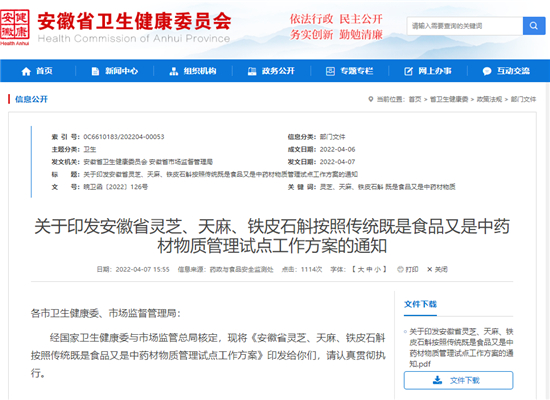Click the chat bubble icon for 互动交流
The width and height of the screenshot is (550, 400).
coord(487,72)
